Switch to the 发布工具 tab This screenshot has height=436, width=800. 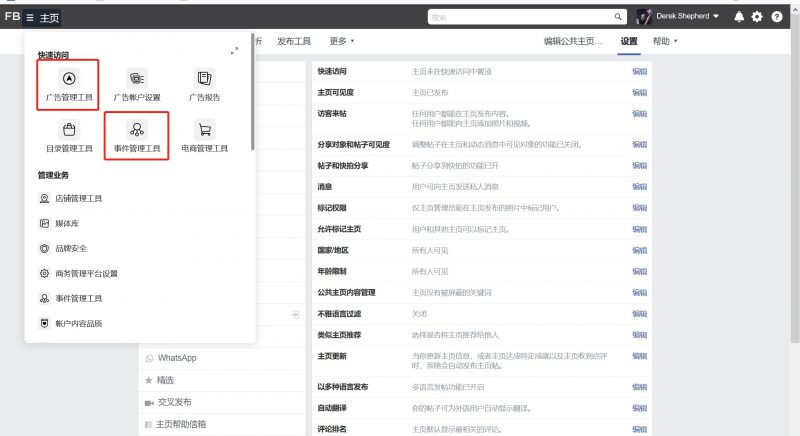[x=294, y=41]
